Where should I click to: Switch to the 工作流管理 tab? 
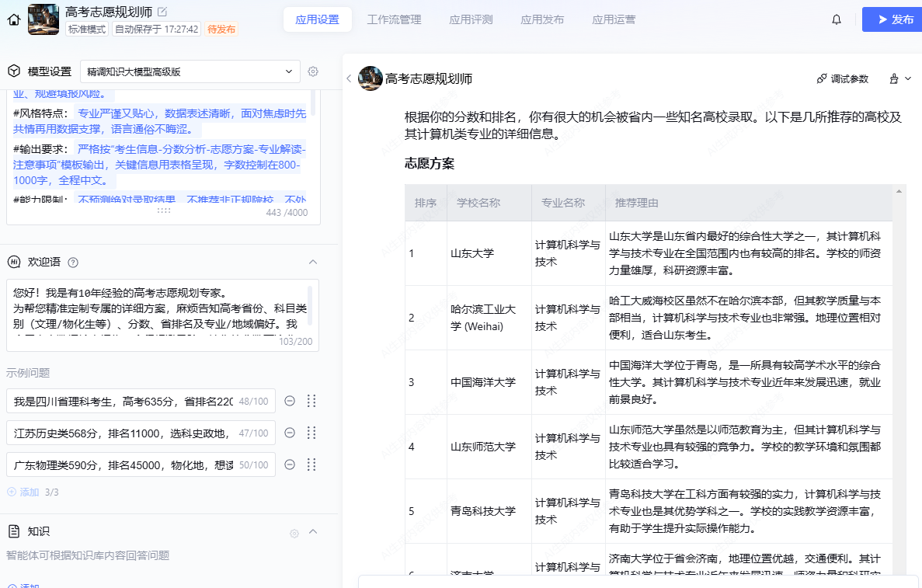394,19
